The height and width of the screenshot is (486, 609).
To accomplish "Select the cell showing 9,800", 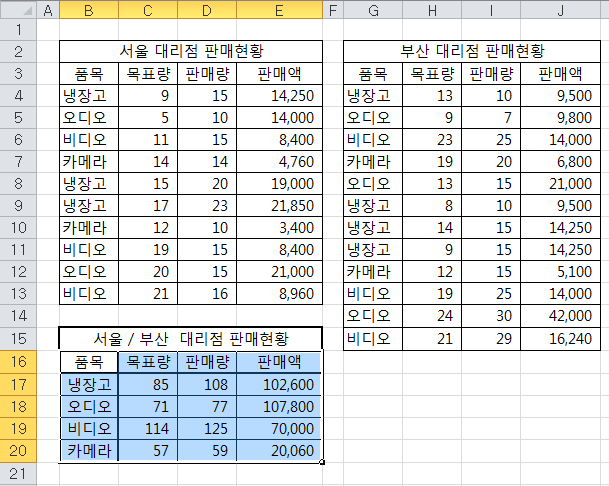I will point(561,117).
